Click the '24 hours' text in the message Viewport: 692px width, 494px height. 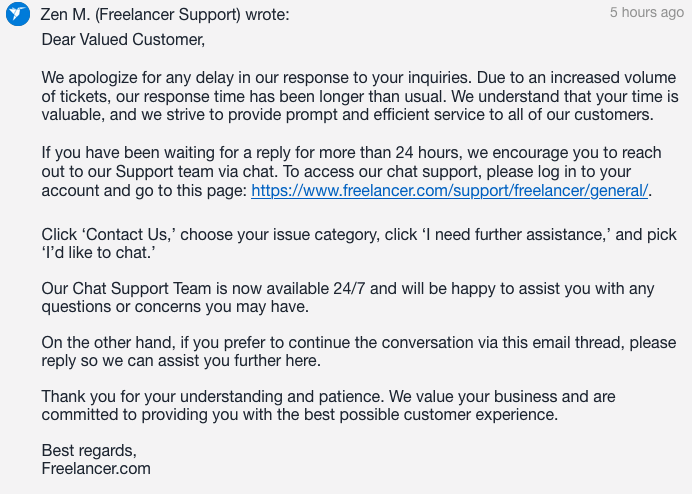[x=427, y=152]
